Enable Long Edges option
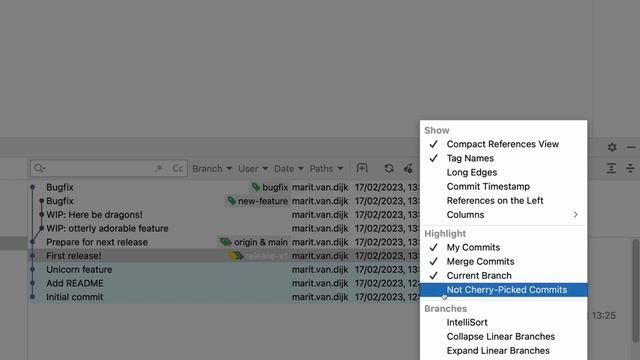640x360 pixels. [x=503, y=172]
